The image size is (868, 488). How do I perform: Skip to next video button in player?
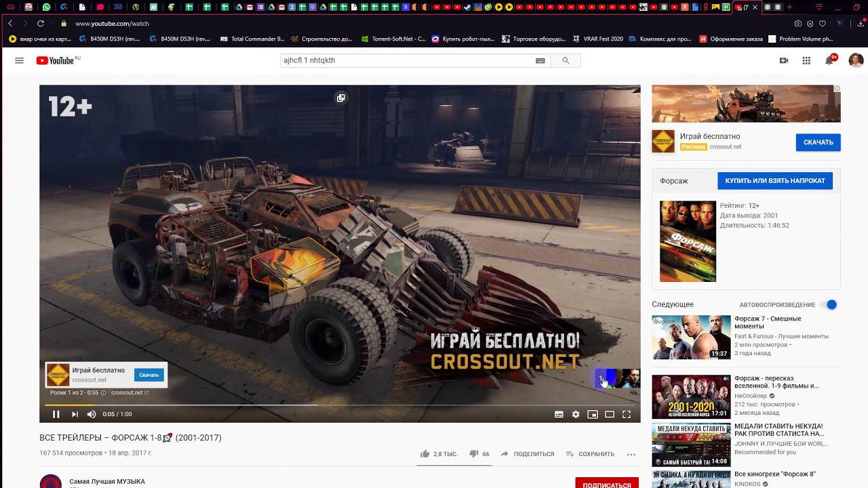click(75, 414)
